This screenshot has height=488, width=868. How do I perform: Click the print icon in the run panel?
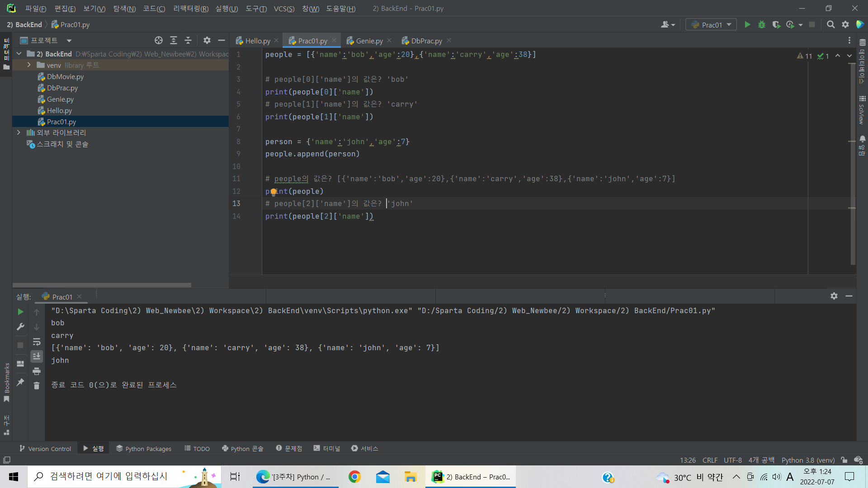coord(37,371)
